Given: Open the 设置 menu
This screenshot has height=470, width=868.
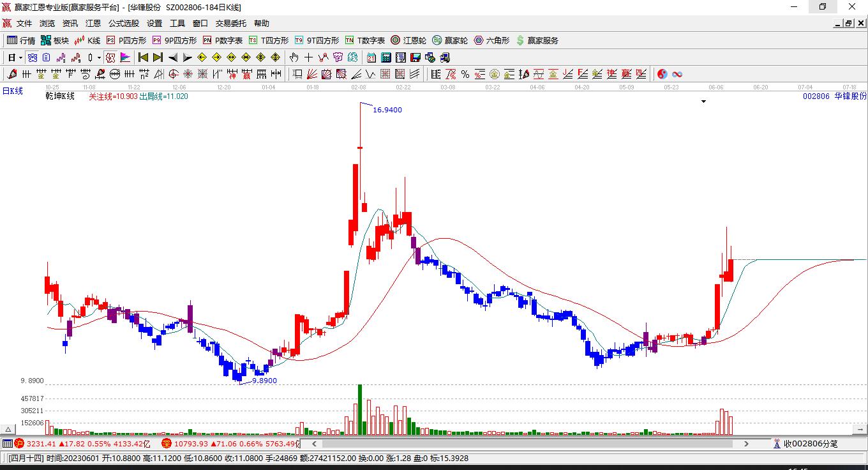Looking at the screenshot, I should coord(154,24).
